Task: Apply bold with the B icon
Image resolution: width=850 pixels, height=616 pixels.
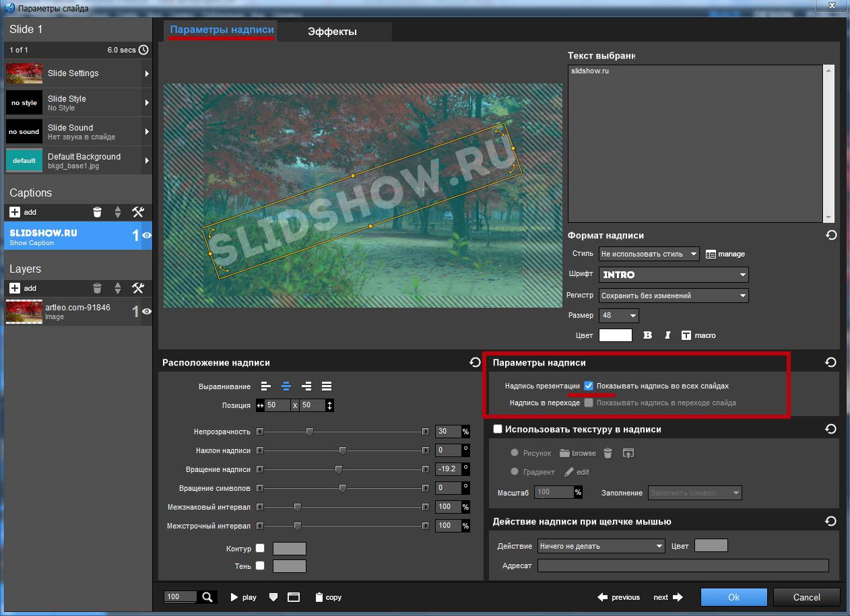Action: coord(648,335)
